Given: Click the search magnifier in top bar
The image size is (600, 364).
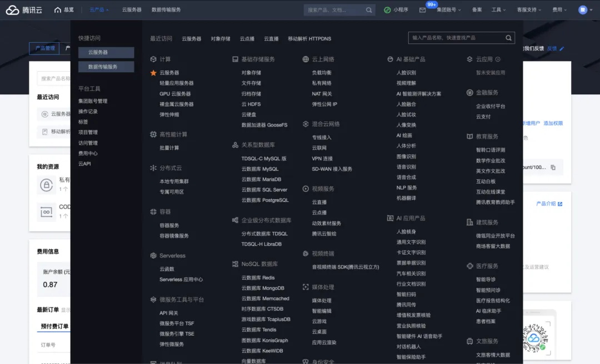Looking at the screenshot, I should (x=368, y=10).
